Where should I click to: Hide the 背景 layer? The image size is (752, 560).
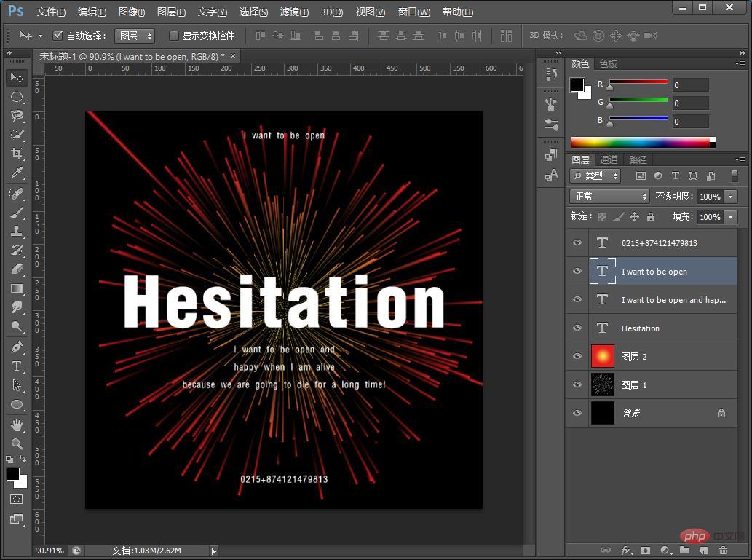click(x=577, y=413)
